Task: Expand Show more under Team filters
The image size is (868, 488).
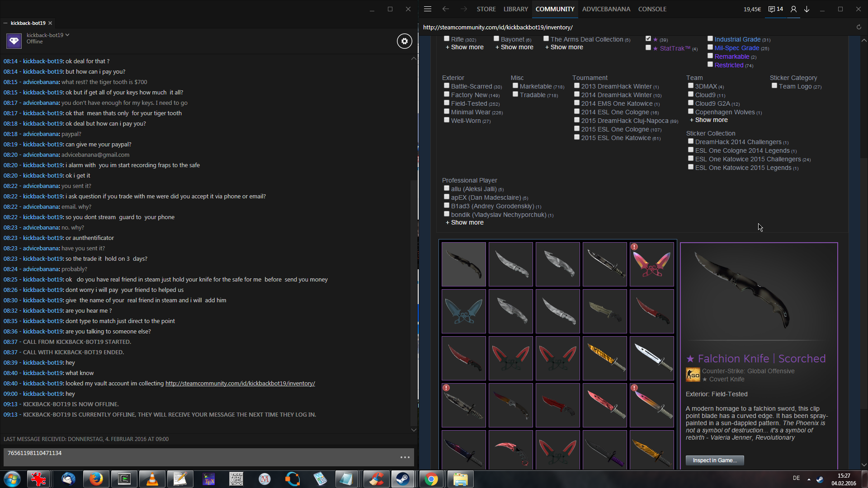Action: pos(708,120)
